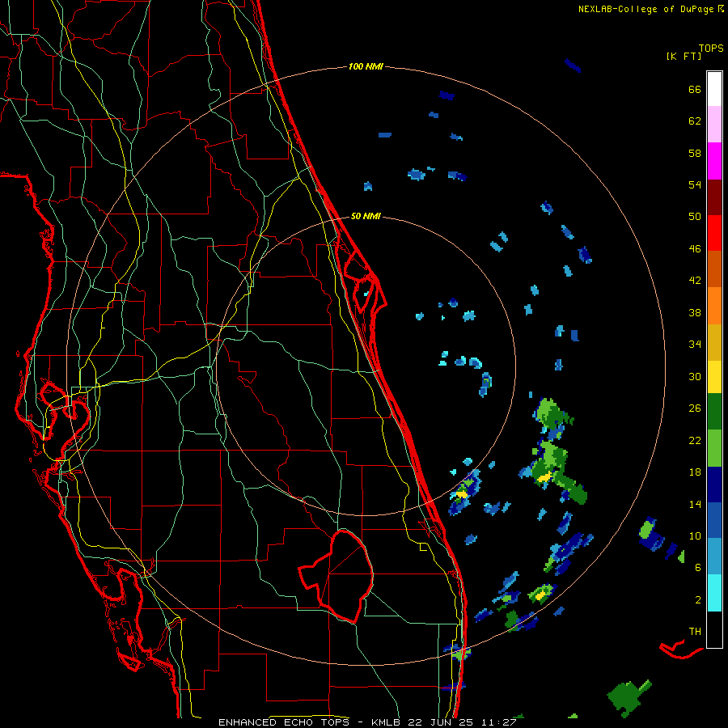
Task: Select the medium blue legend swatch
Action: [714, 520]
